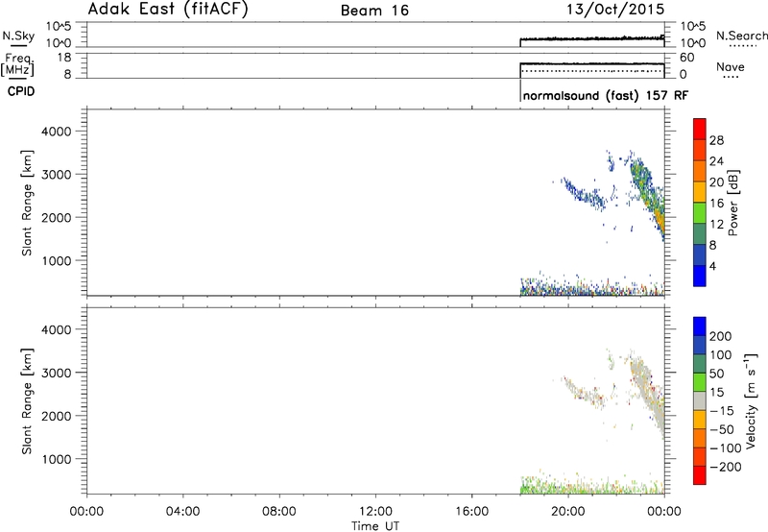Click the '20:00' time tick label
This screenshot has height=532, width=768.
(x=567, y=512)
